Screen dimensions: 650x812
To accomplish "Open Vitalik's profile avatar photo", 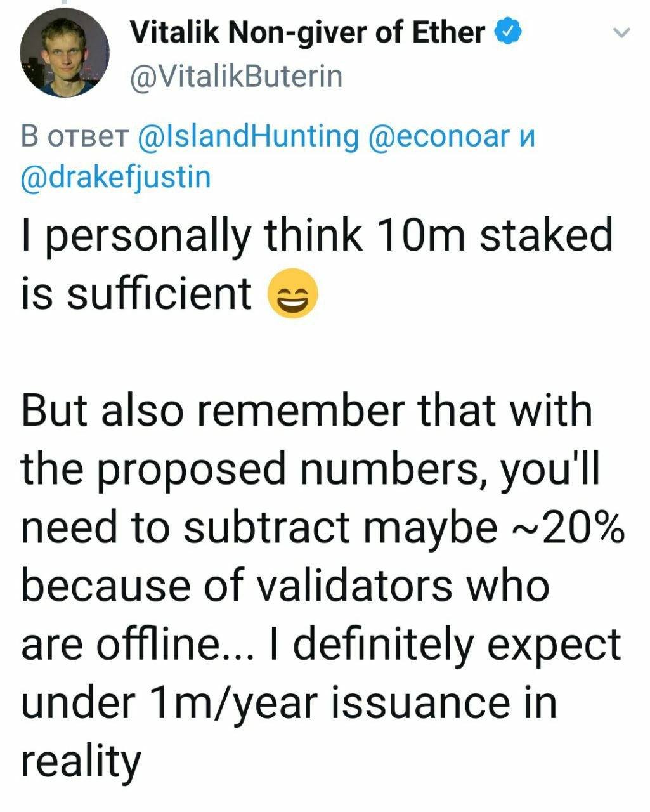I will point(65,53).
